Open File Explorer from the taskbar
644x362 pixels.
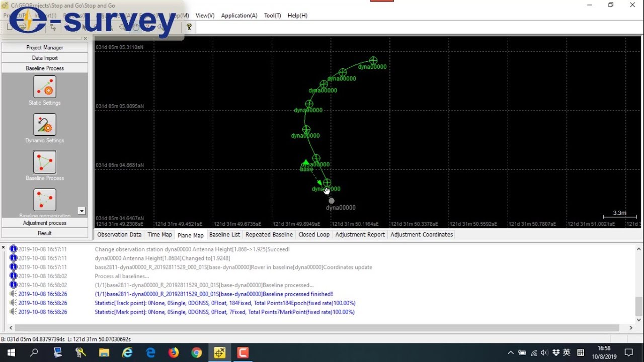coord(104,352)
